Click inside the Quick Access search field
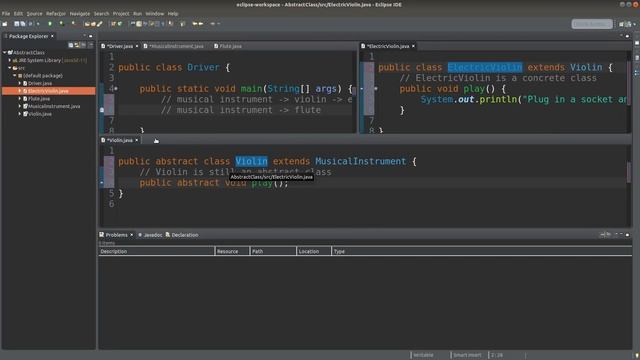The width and height of the screenshot is (640, 360). pyautogui.click(x=592, y=24)
